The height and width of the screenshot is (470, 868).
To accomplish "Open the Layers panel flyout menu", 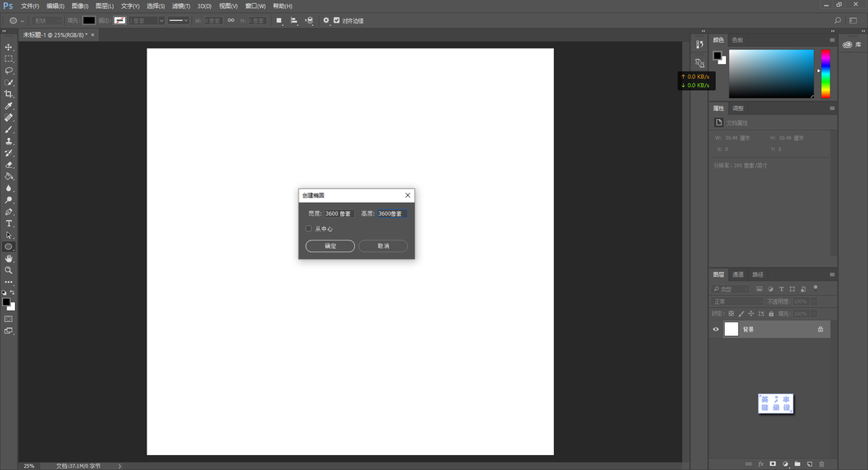I will 832,275.
